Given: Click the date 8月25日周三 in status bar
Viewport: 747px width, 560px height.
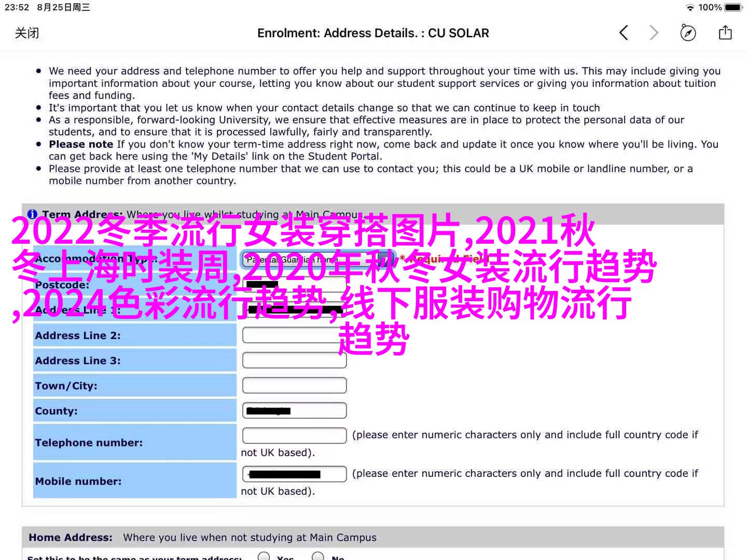Looking at the screenshot, I should (63, 7).
